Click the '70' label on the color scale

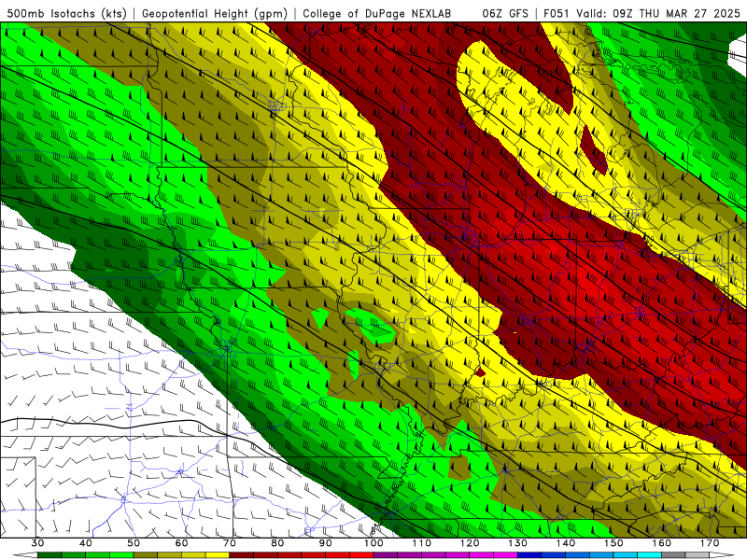point(230,543)
